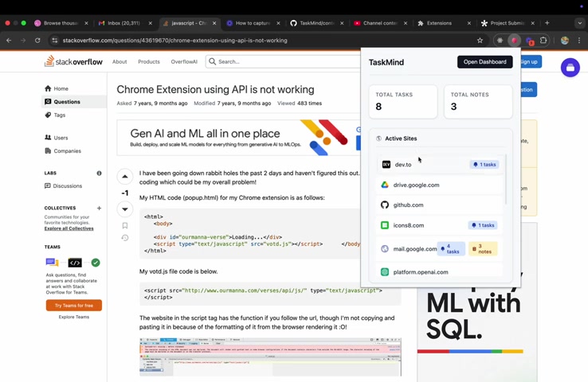This screenshot has width=588, height=382.
Task: Switch to the Extensions tab
Action: click(444, 23)
